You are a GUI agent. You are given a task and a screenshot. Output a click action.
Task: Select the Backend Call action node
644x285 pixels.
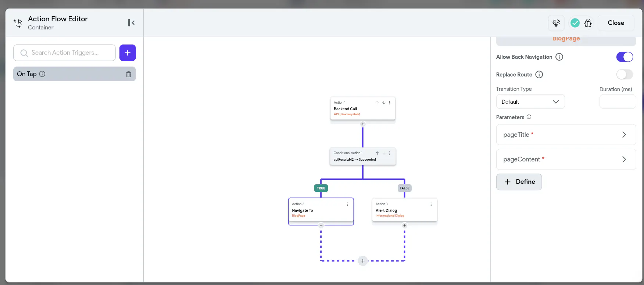coord(363,108)
